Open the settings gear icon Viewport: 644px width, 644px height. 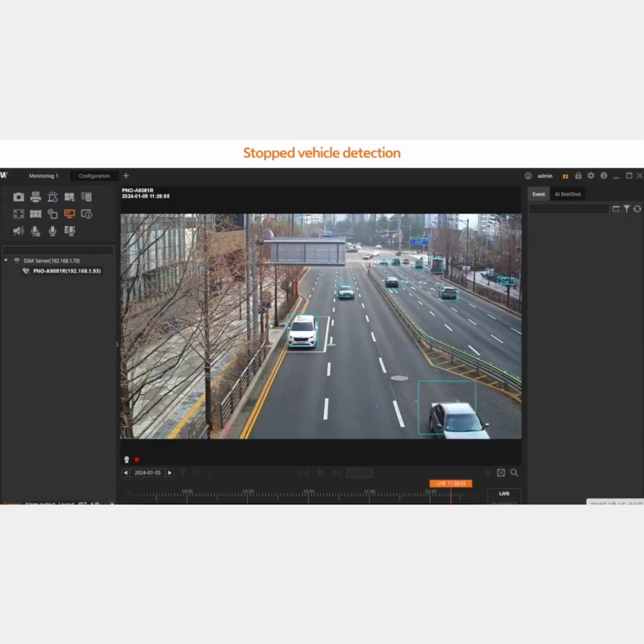pos(591,175)
